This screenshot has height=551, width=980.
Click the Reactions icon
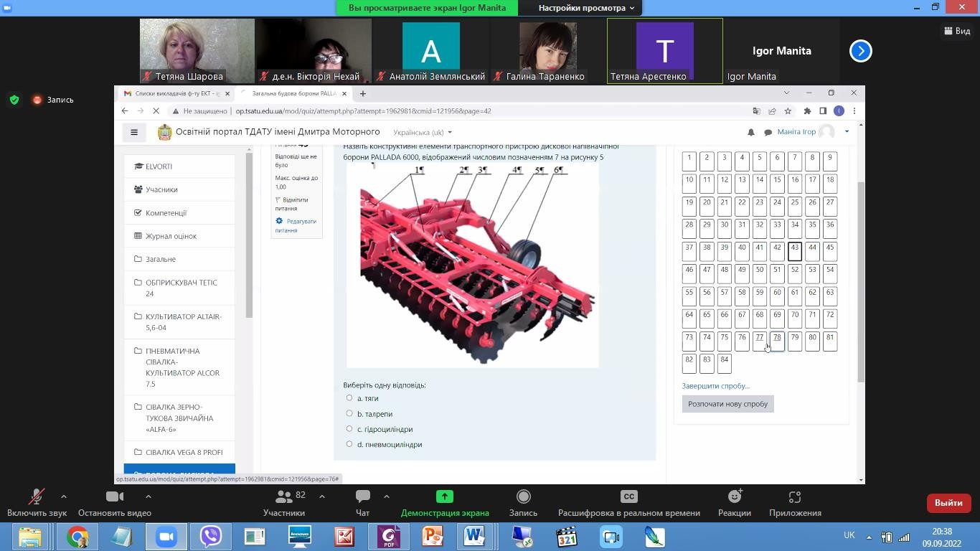pos(734,497)
